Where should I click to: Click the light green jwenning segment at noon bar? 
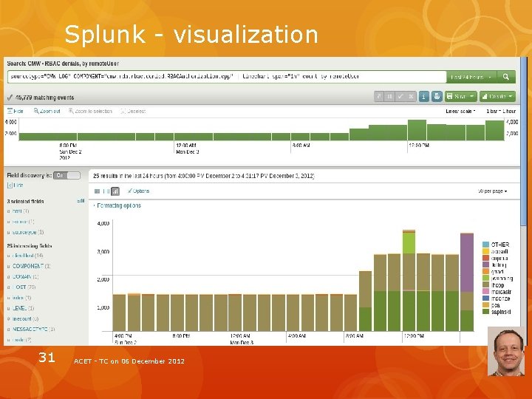pos(409,243)
